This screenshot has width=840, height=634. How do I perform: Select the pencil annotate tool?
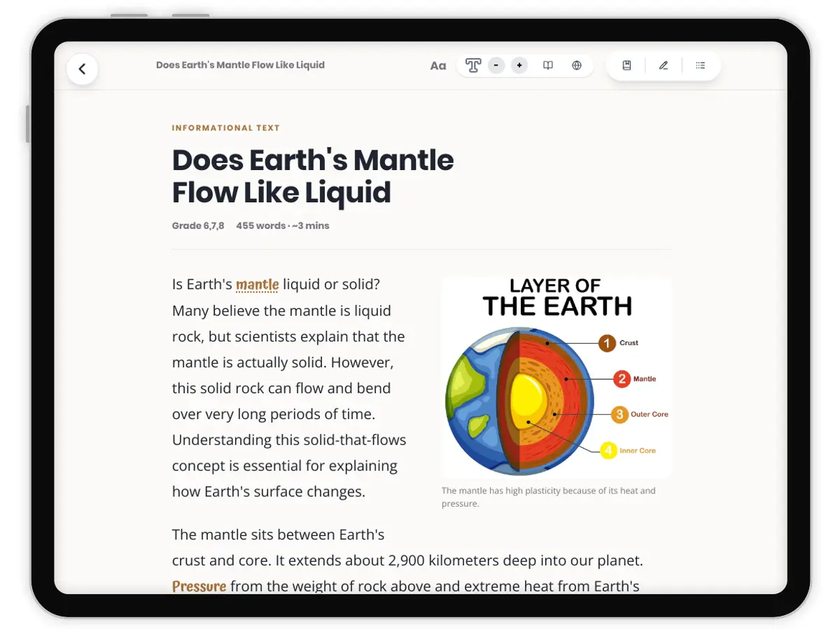click(664, 66)
